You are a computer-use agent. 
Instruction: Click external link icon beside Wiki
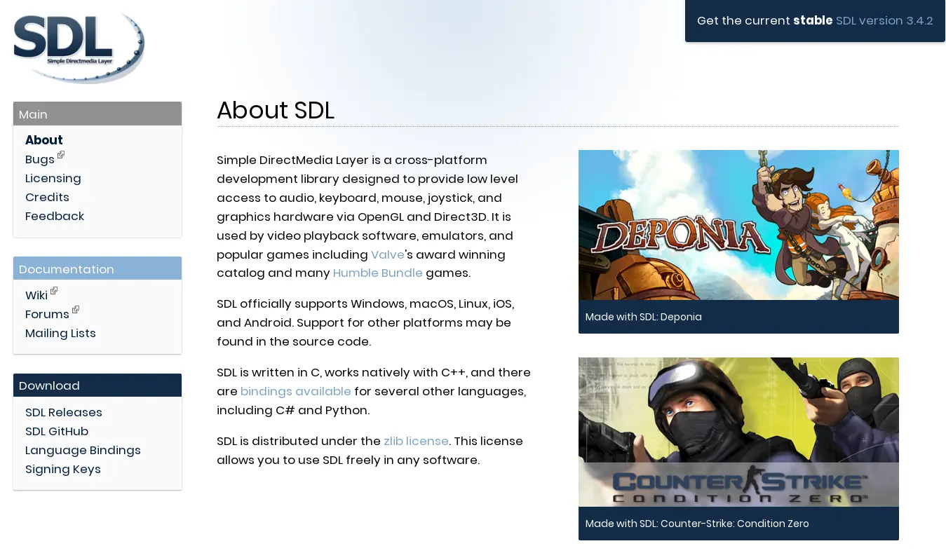[x=54, y=291]
